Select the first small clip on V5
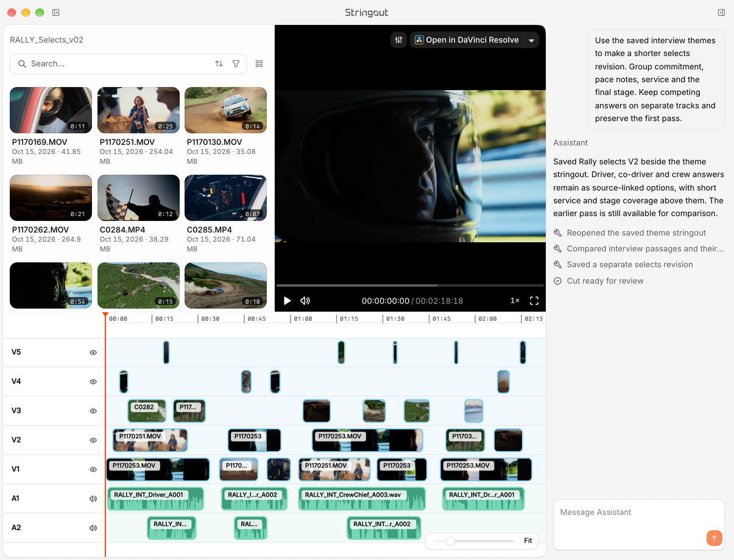734x560 pixels. click(166, 352)
